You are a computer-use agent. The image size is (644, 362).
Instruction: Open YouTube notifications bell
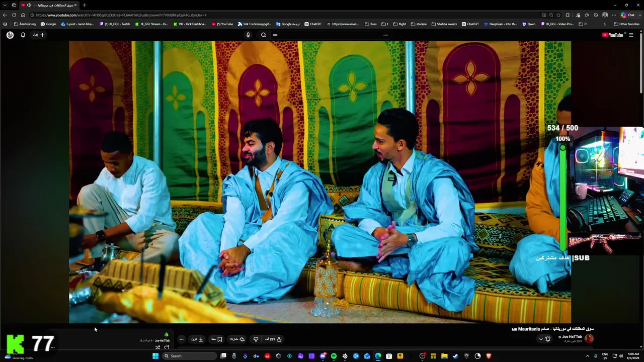[x=23, y=35]
